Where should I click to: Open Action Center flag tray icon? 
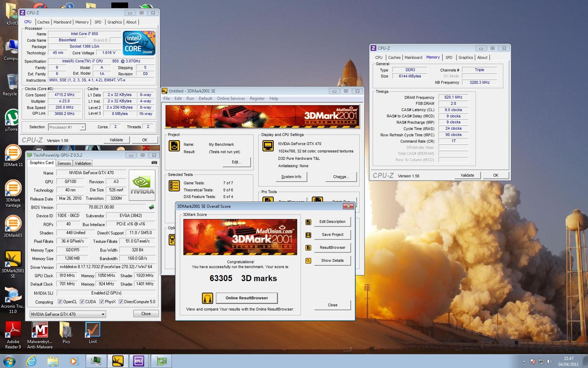point(533,361)
